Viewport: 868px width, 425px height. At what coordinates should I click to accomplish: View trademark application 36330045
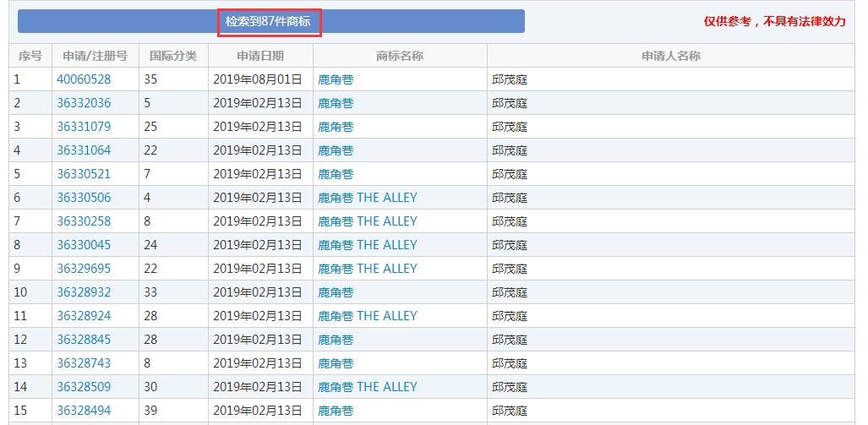(x=84, y=245)
